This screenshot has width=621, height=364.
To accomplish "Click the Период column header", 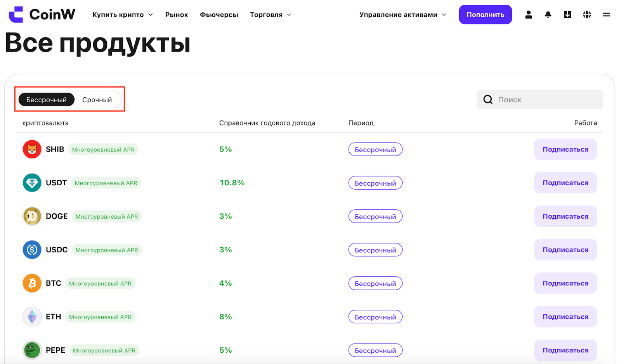I will 361,123.
